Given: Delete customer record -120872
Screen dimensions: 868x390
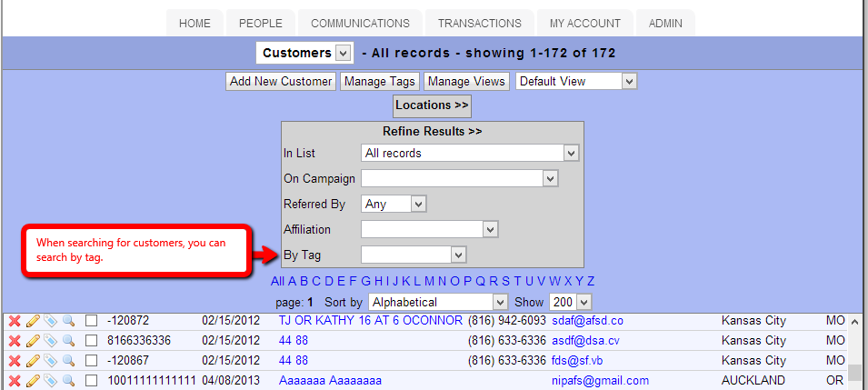Looking at the screenshot, I should [x=15, y=321].
